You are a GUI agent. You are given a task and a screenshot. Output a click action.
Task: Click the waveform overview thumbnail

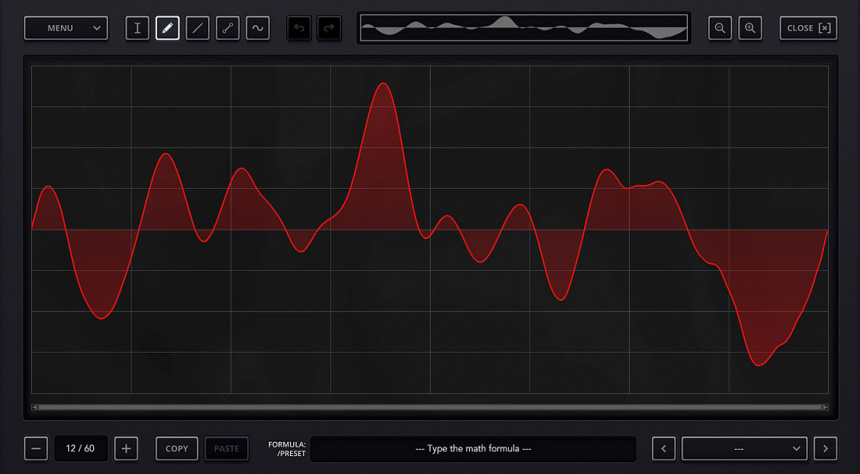(x=524, y=28)
